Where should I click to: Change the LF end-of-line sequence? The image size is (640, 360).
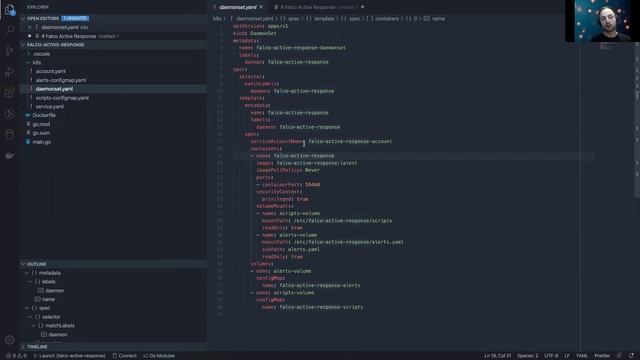coord(567,356)
